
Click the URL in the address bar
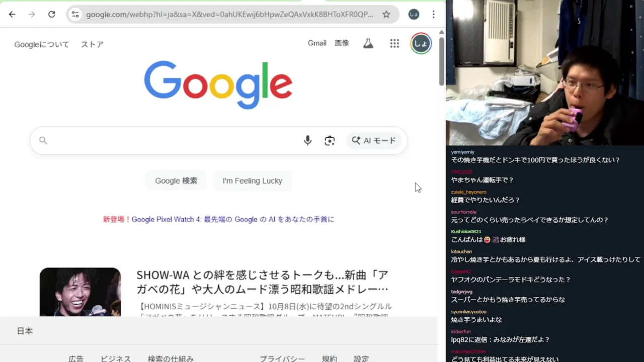(229, 14)
